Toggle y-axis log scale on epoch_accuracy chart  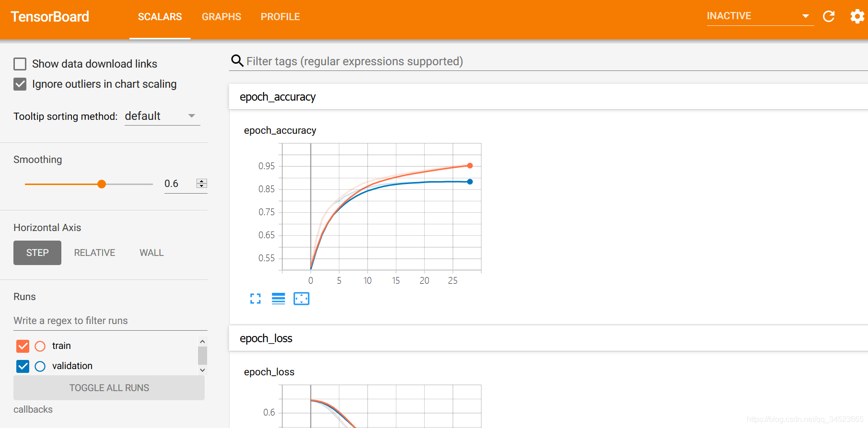pyautogui.click(x=278, y=299)
